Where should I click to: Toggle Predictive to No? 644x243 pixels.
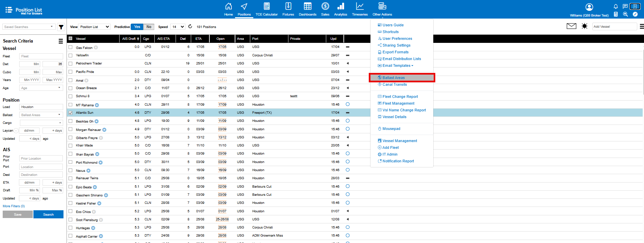point(149,27)
